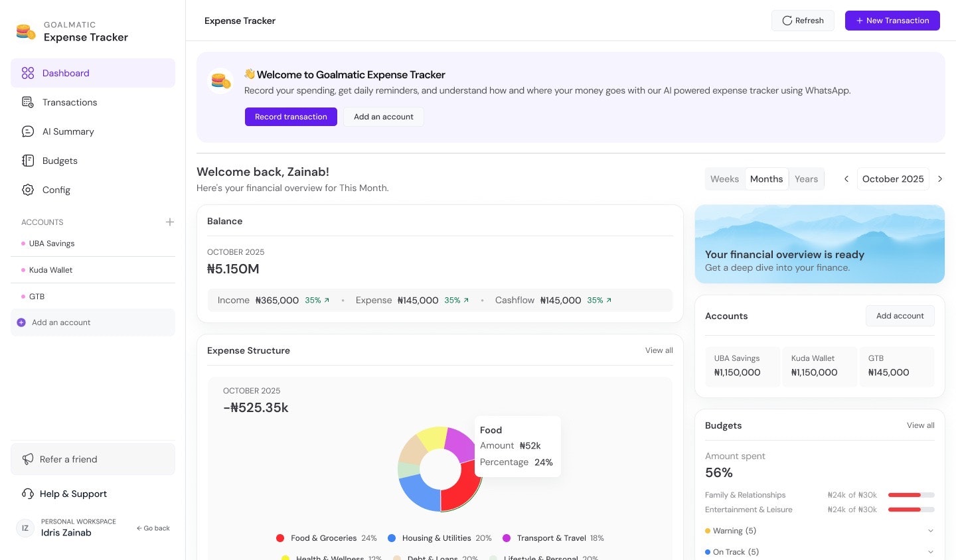Viewport: 956px width, 560px height.
Task: Open the Transactions list icon
Action: [x=27, y=102]
